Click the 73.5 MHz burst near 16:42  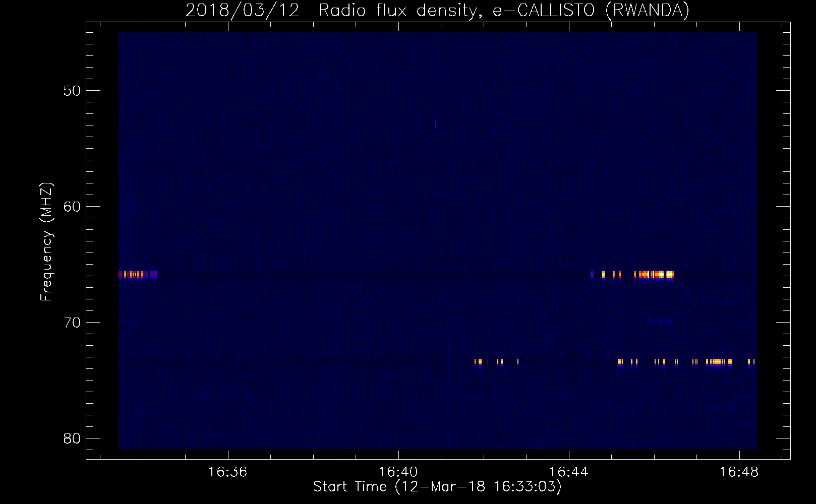497,362
